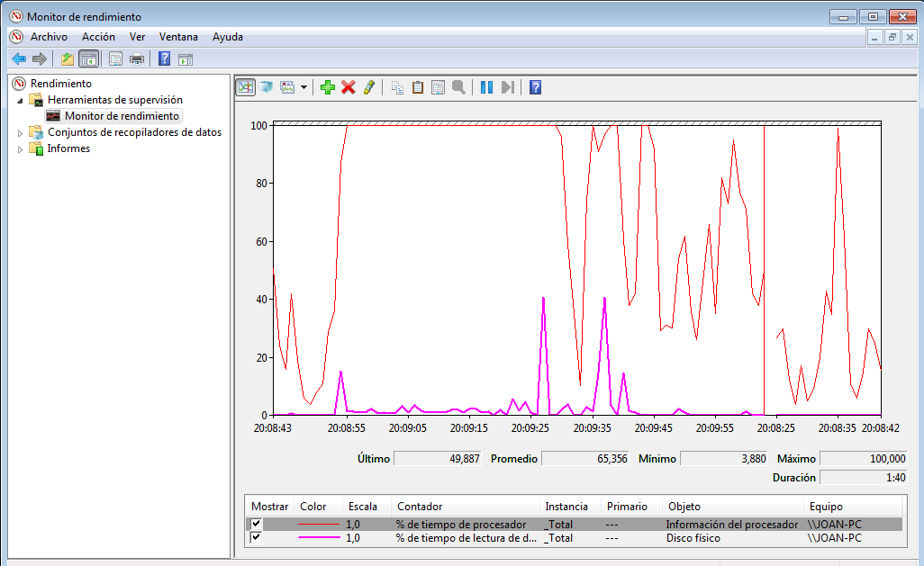Click the magenta color line of disk counter
924x566 pixels.
(320, 538)
